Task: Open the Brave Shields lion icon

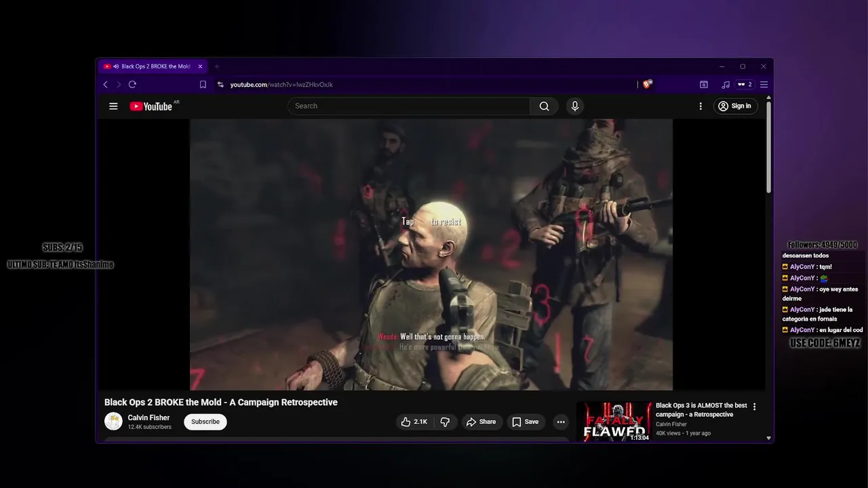Action: [x=648, y=85]
